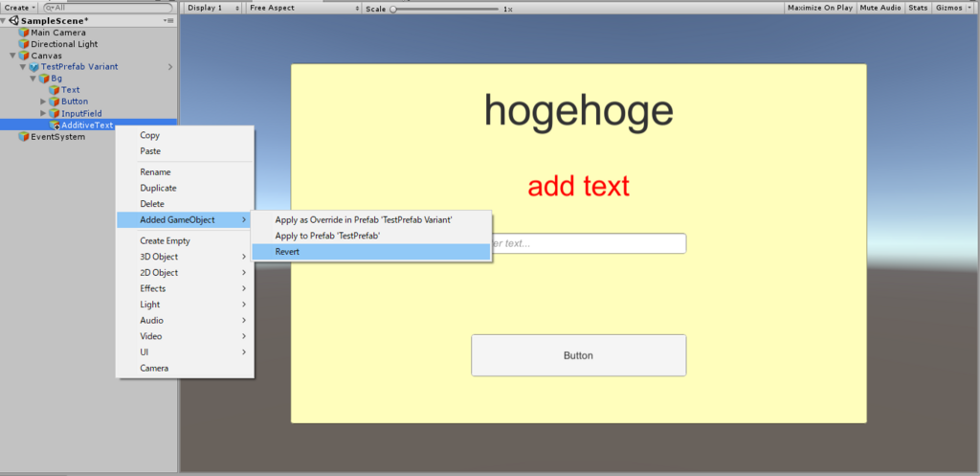Toggle Mute Audio
The height and width of the screenshot is (476, 980).
[880, 8]
